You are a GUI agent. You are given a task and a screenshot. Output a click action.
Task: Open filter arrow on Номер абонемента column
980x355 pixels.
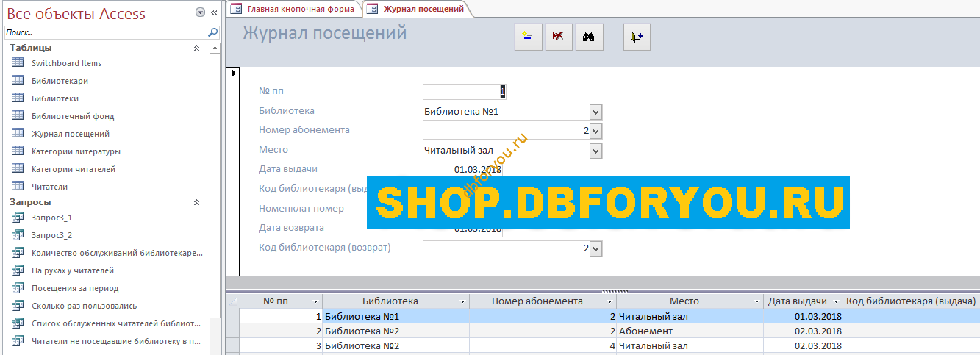click(610, 301)
